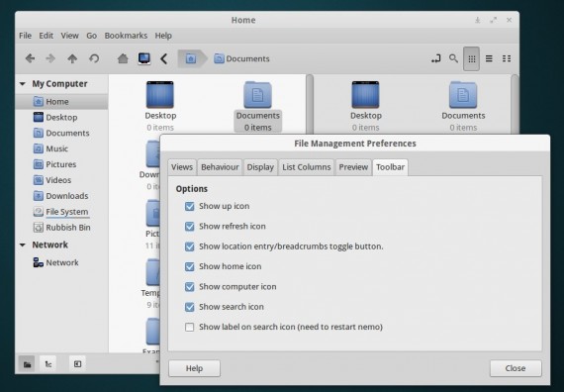Viewport: 564px width, 392px height.
Task: Switch to icon view in toolbar
Action: tap(472, 58)
